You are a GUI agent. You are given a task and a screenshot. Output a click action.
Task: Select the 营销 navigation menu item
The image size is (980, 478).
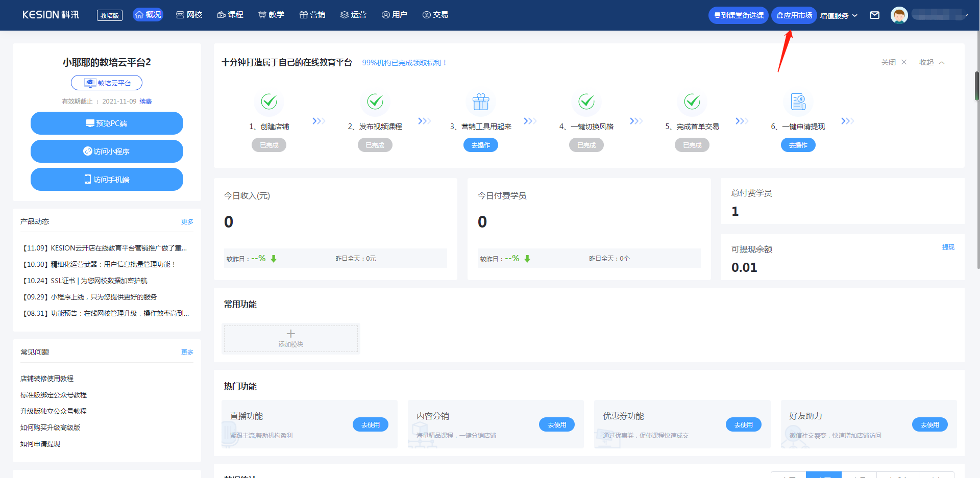pyautogui.click(x=312, y=15)
